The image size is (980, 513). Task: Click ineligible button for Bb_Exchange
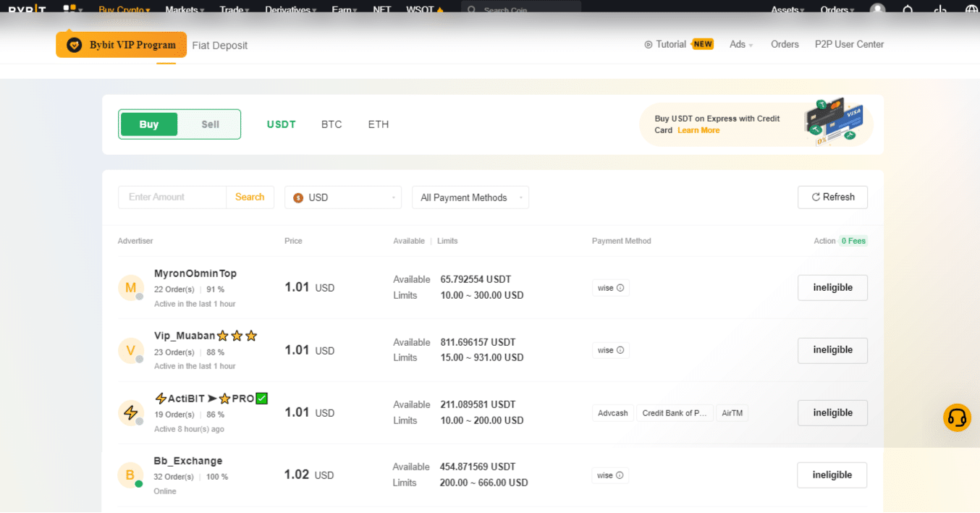tap(832, 475)
